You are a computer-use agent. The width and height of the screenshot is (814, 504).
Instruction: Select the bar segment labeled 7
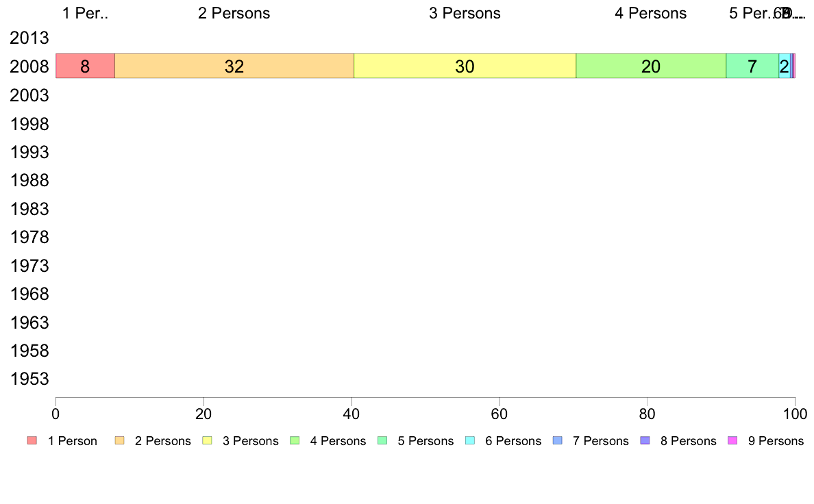coord(752,66)
